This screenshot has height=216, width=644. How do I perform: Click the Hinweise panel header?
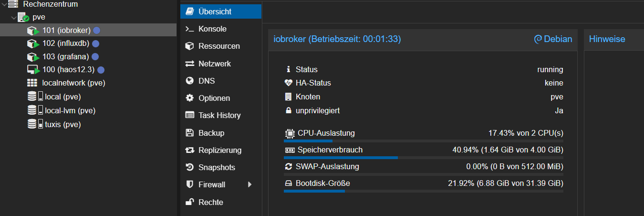(x=607, y=39)
